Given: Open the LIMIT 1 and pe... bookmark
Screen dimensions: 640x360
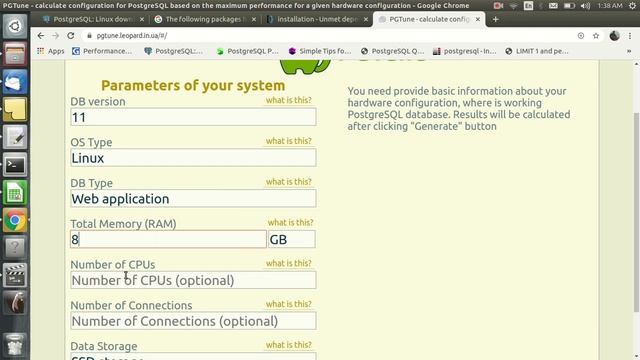Looking at the screenshot, I should tap(537, 51).
